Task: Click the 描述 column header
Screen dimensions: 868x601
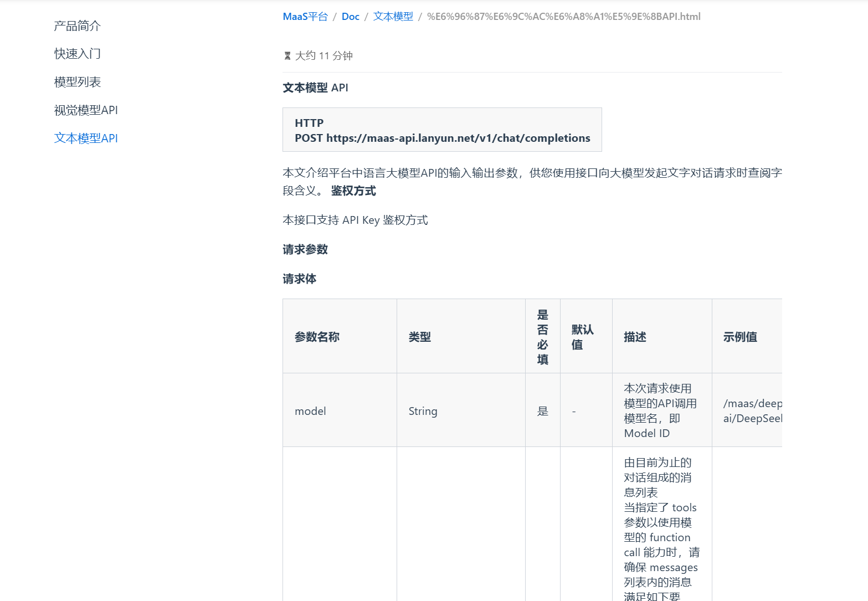Action: (x=634, y=336)
